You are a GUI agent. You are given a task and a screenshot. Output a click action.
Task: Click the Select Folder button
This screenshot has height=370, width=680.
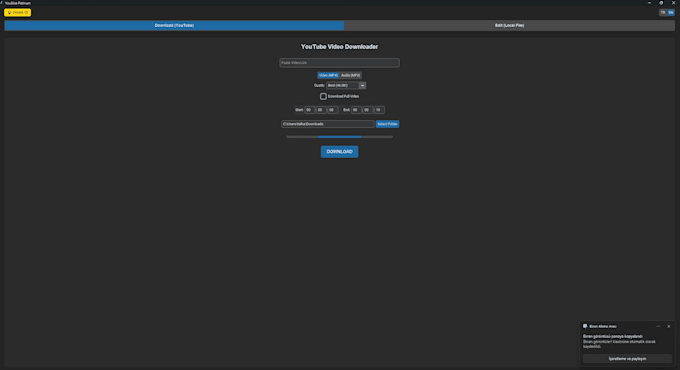(387, 124)
